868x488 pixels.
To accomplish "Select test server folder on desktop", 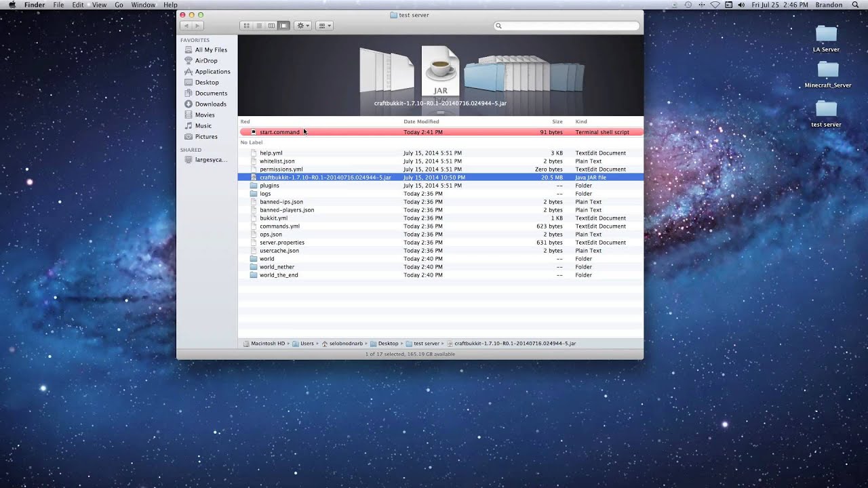I will 826,114.
